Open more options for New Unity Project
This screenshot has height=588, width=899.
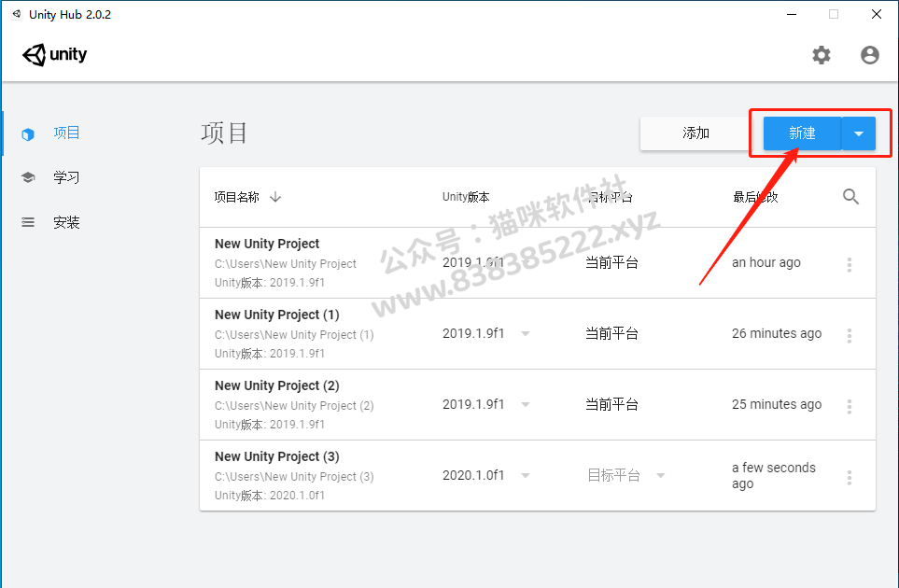(x=850, y=264)
